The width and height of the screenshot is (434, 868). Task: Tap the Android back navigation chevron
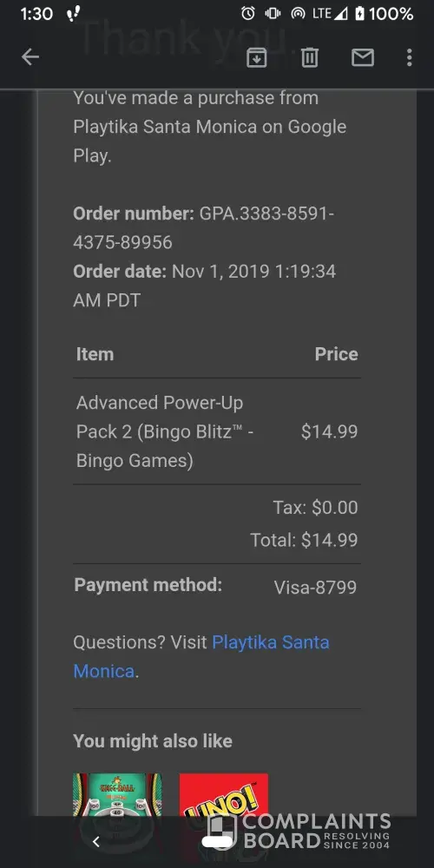tap(95, 841)
